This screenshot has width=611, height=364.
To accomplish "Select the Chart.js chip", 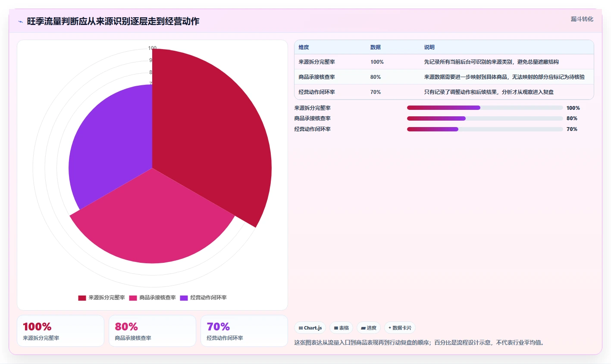I will point(310,328).
